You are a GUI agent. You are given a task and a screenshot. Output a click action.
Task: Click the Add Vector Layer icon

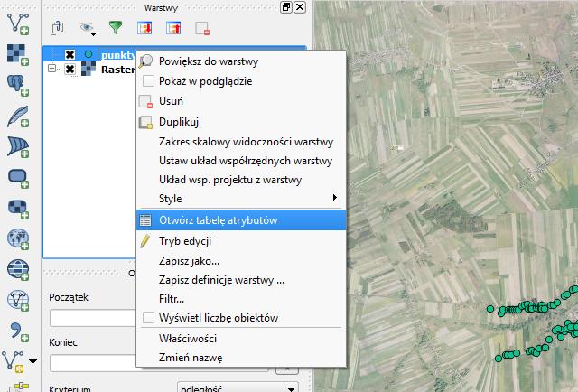click(18, 24)
